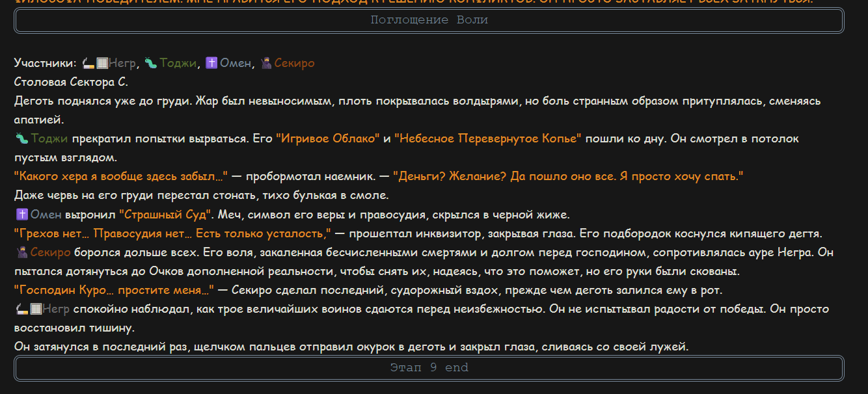Click cigarette emoji before "Негр спокойно наблюдал"

click(x=21, y=309)
